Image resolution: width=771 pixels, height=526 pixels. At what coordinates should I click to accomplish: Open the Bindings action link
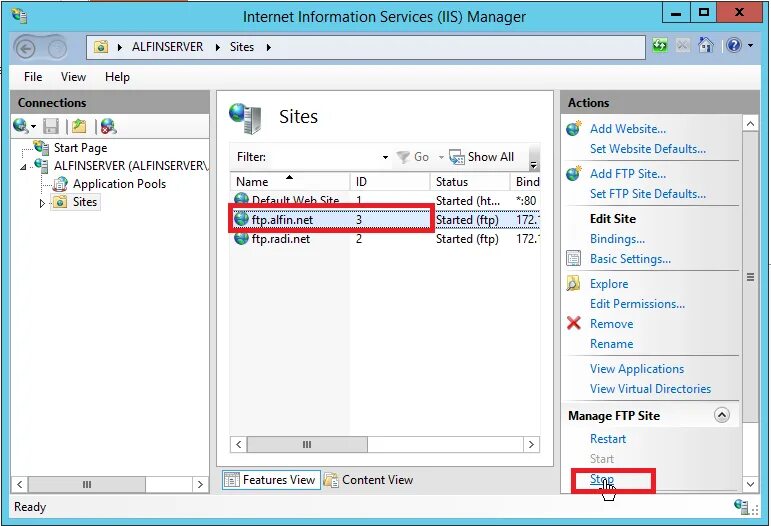[x=617, y=239]
